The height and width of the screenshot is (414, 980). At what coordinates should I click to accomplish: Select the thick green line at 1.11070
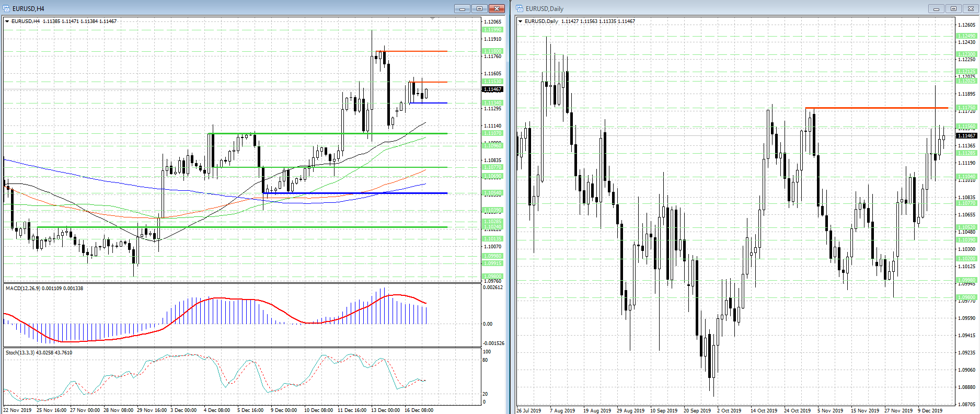point(328,133)
